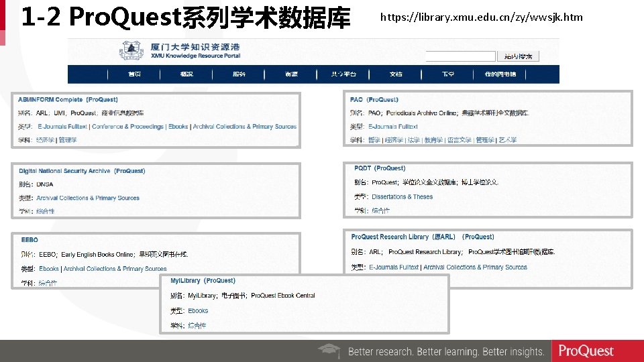This screenshot has height=362, width=644.
Task: Click 综合性 subject under MyiLibrary
Action: [197, 326]
